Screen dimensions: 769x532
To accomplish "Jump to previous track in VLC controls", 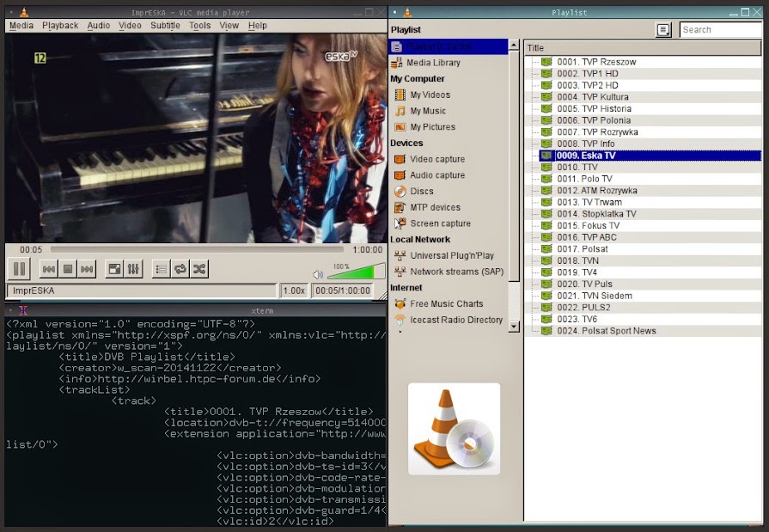I will [49, 269].
